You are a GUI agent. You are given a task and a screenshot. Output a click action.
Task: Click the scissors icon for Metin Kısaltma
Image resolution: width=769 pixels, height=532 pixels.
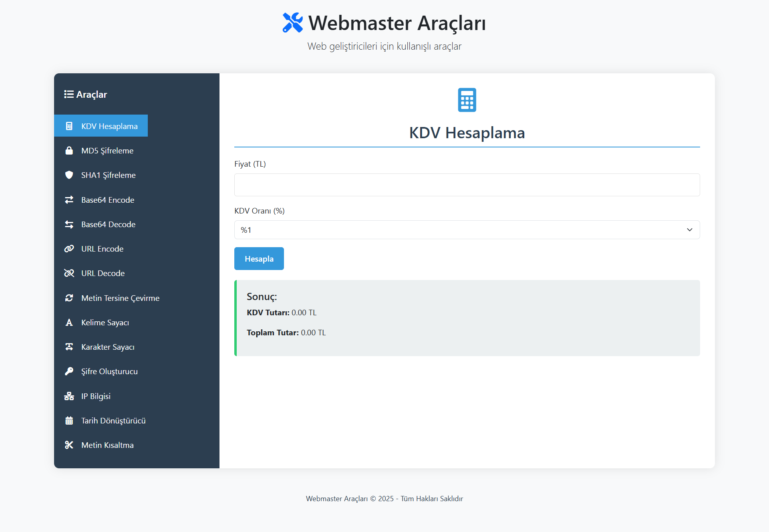[69, 445]
